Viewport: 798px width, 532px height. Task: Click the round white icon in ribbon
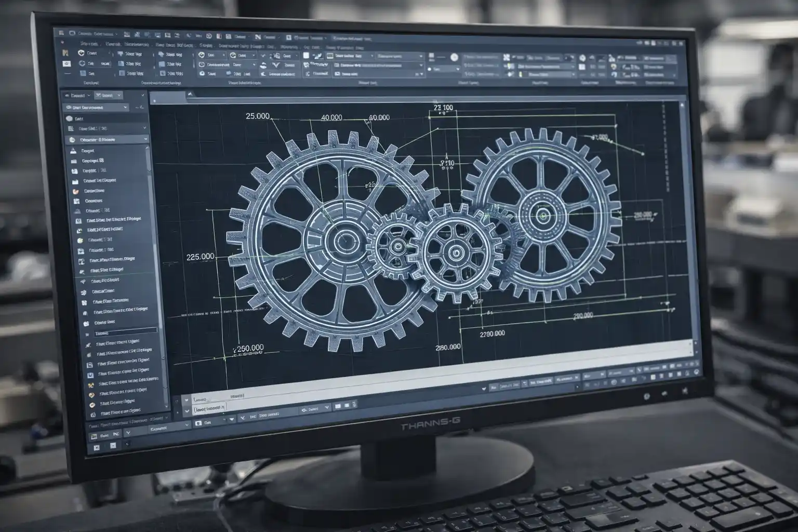[x=454, y=57]
